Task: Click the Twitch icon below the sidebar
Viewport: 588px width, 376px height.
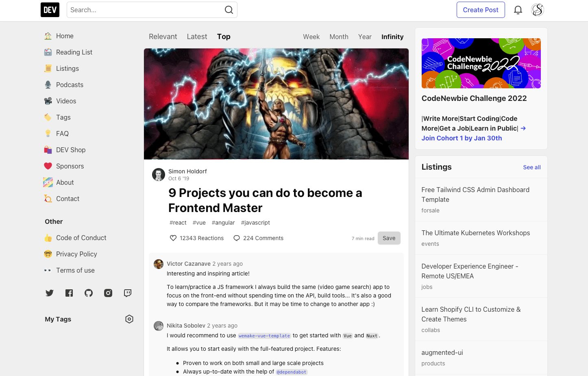Action: [x=128, y=293]
